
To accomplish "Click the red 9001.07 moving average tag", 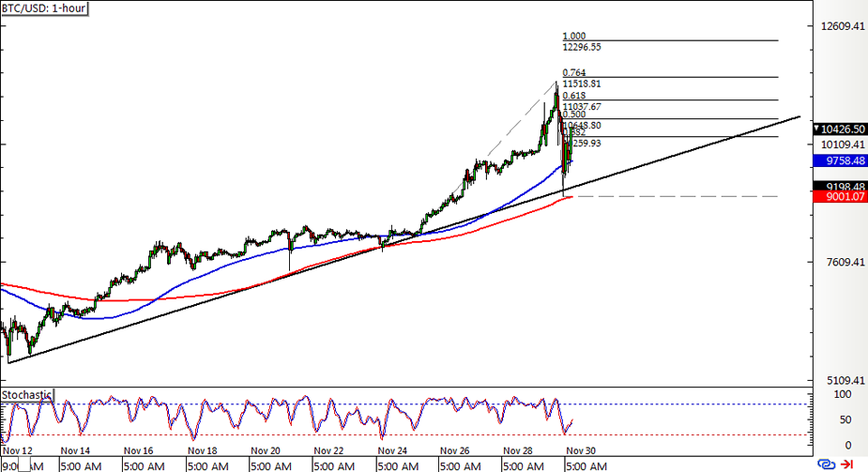I will point(840,196).
